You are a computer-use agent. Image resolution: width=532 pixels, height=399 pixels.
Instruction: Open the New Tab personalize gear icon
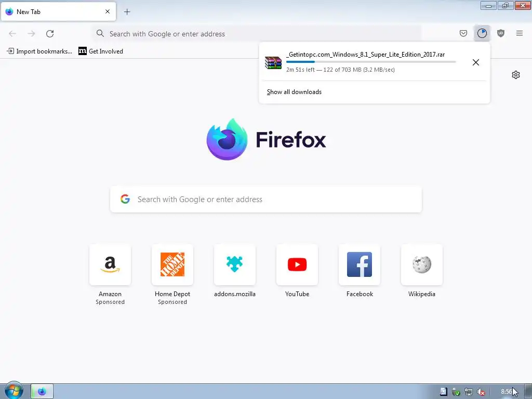[516, 75]
